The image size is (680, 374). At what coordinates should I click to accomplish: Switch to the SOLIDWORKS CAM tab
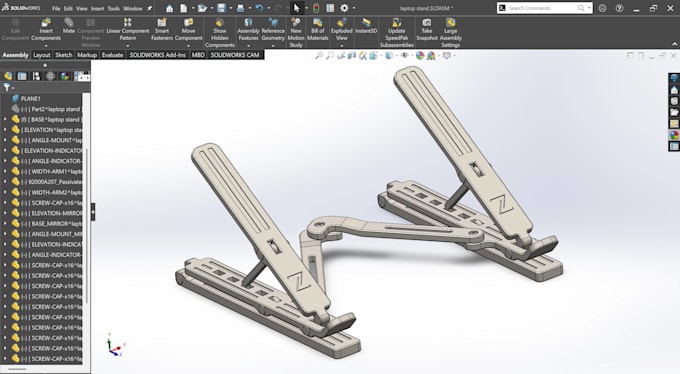tap(235, 55)
